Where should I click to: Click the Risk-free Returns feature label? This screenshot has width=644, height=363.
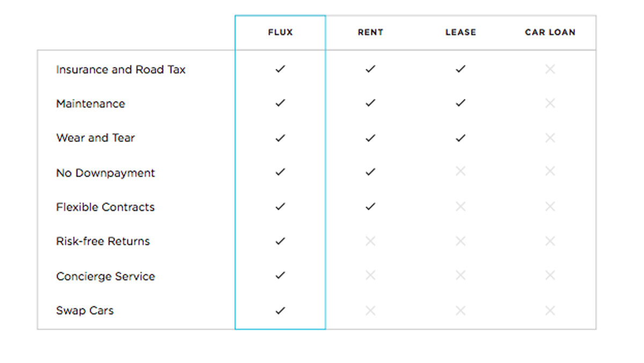[x=103, y=242]
